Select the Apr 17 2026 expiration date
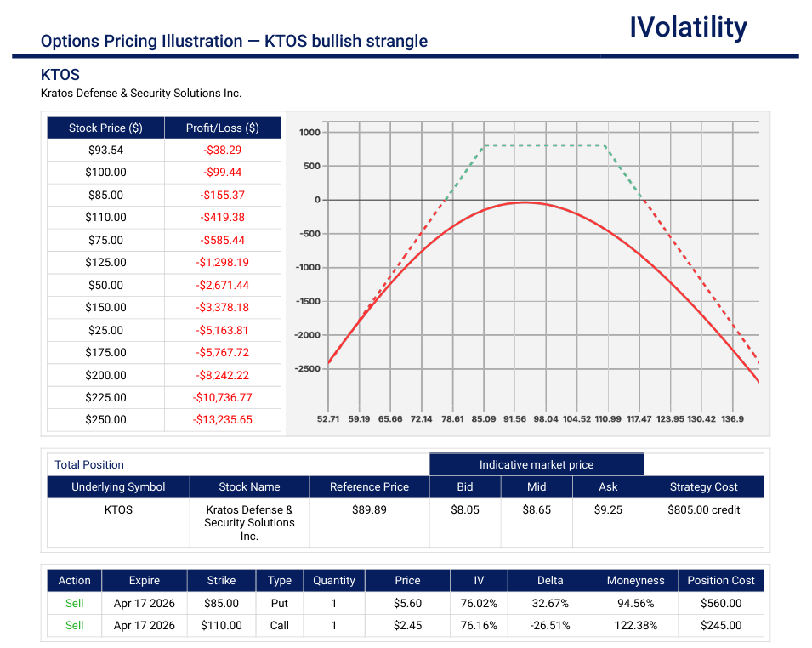 pyautogui.click(x=144, y=602)
